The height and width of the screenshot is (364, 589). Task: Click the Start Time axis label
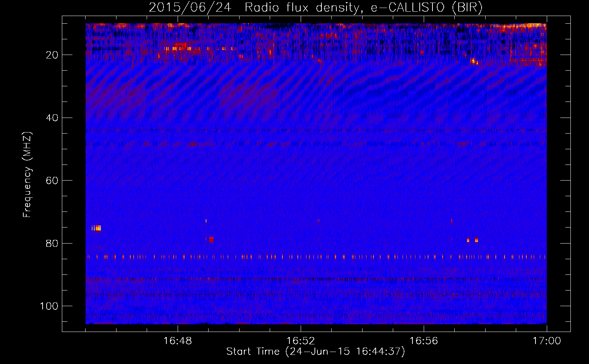click(x=316, y=352)
